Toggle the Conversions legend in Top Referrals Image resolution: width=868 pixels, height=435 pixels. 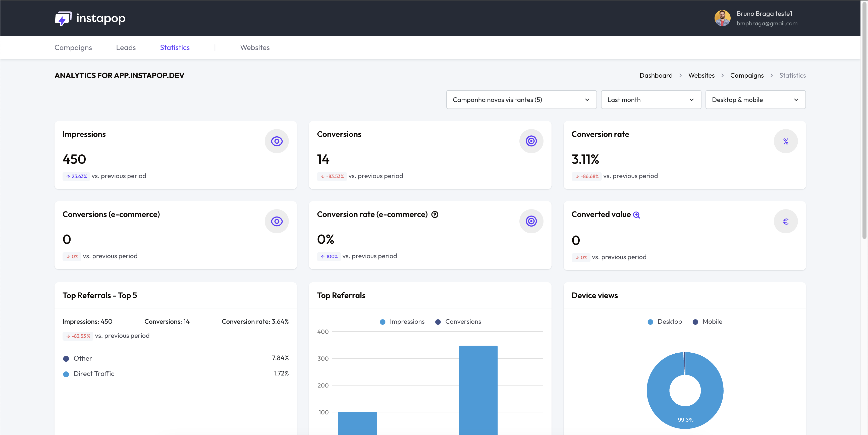pyautogui.click(x=458, y=322)
